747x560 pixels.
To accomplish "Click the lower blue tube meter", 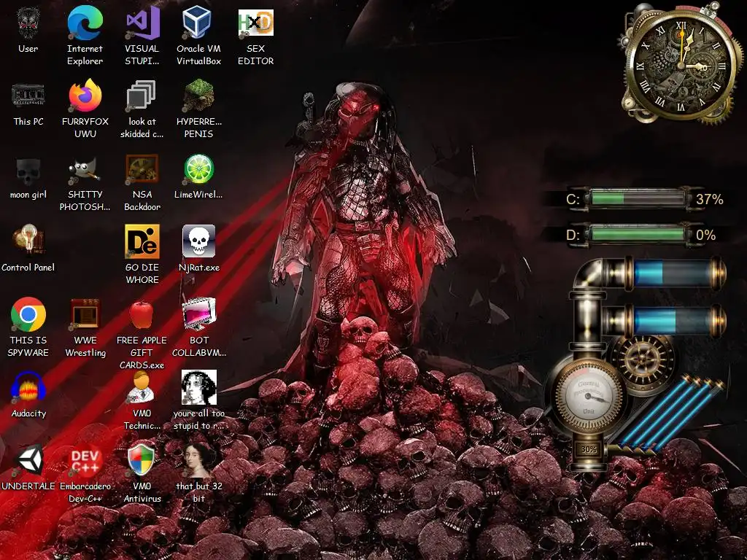I will pyautogui.click(x=676, y=320).
